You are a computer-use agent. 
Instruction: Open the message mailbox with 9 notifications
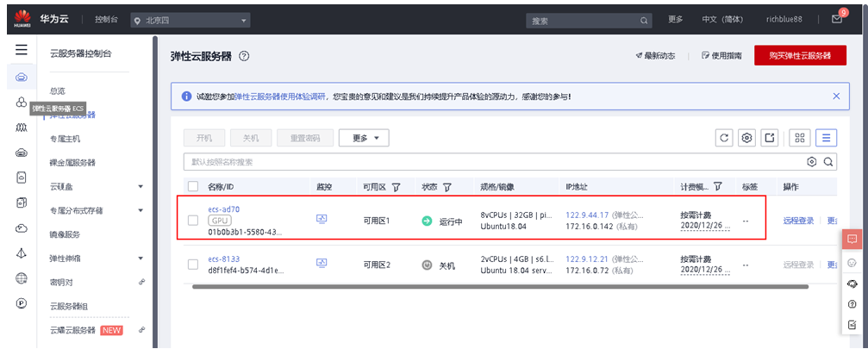tap(836, 19)
